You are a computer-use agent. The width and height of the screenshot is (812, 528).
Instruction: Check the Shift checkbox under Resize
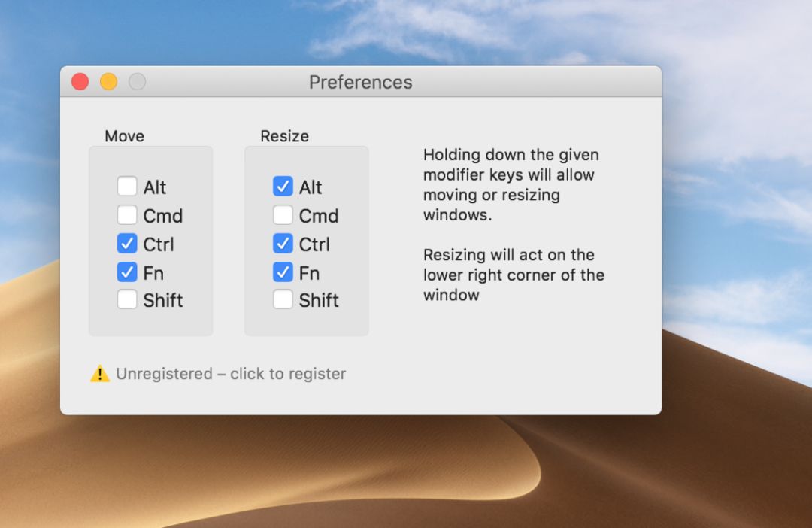coord(283,300)
